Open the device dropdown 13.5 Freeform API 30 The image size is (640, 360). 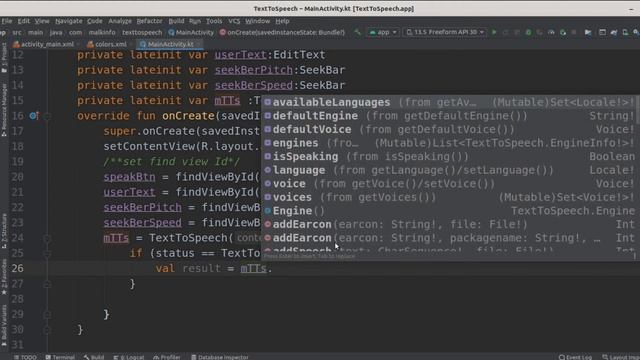(x=445, y=32)
